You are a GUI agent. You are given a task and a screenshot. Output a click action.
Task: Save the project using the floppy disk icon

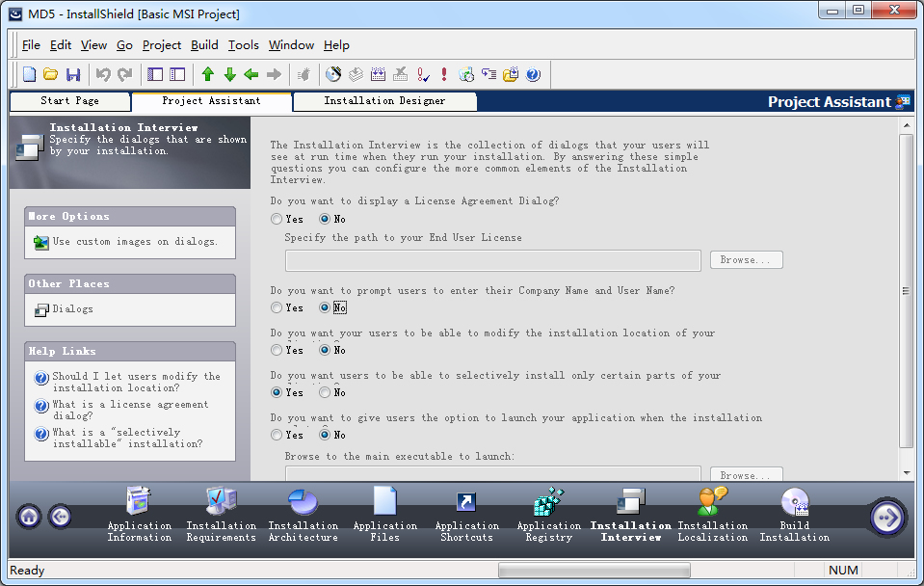click(x=73, y=74)
